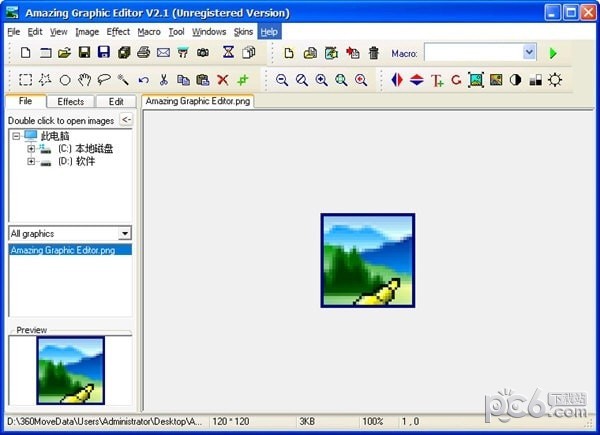Switch to the Edit side tab

pos(116,101)
